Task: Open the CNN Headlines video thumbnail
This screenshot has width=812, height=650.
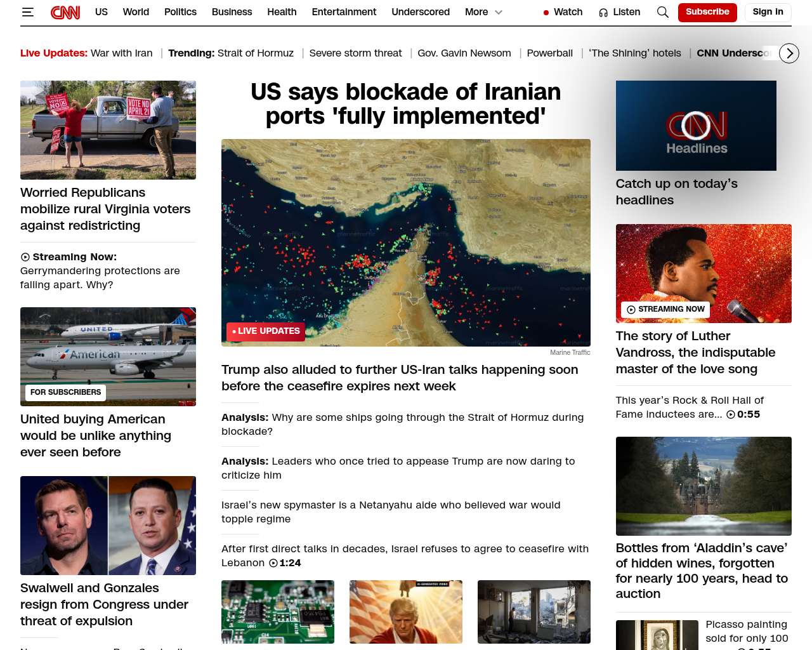Action: click(x=696, y=126)
